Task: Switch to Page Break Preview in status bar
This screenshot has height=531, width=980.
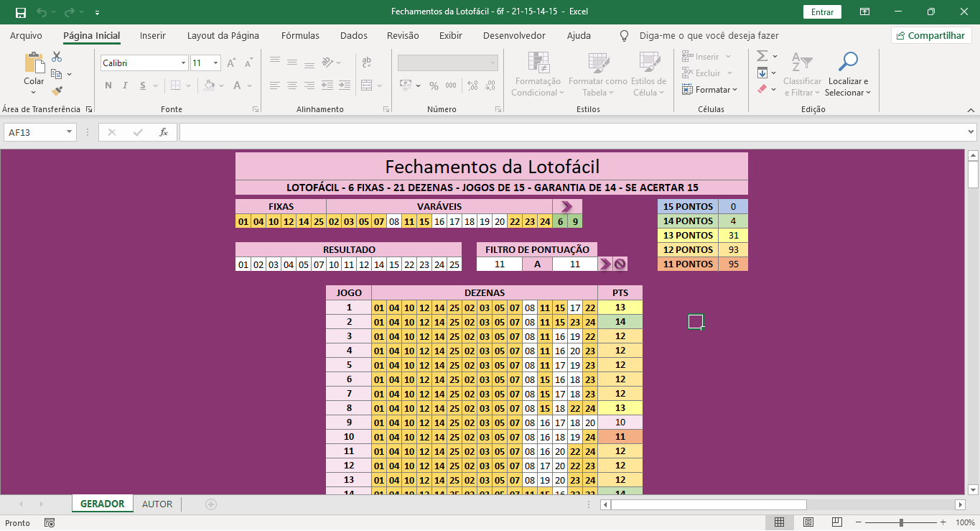Action: tap(837, 522)
